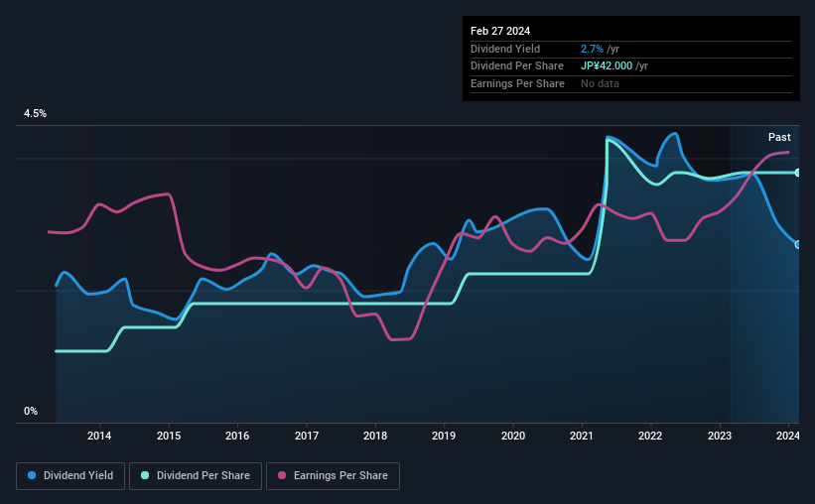Viewport: 815px width, 504px height.
Task: Click the blue endpoint marker on the yield line
Action: point(798,245)
